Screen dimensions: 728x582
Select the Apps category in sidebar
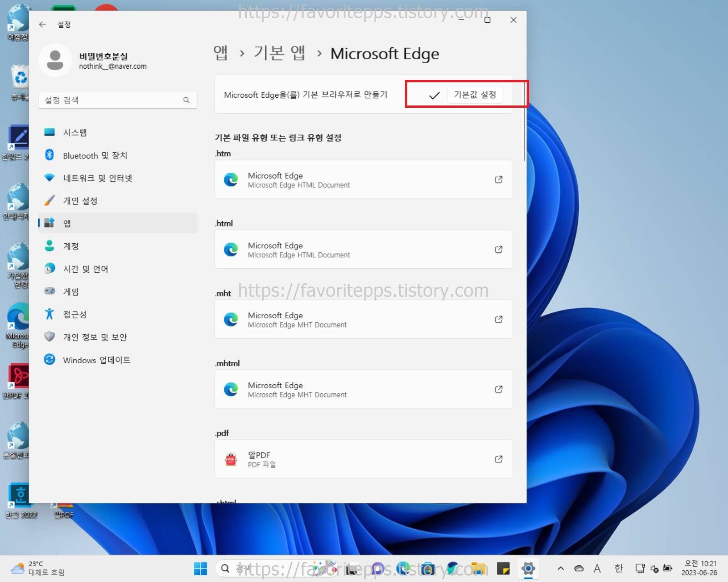point(117,223)
